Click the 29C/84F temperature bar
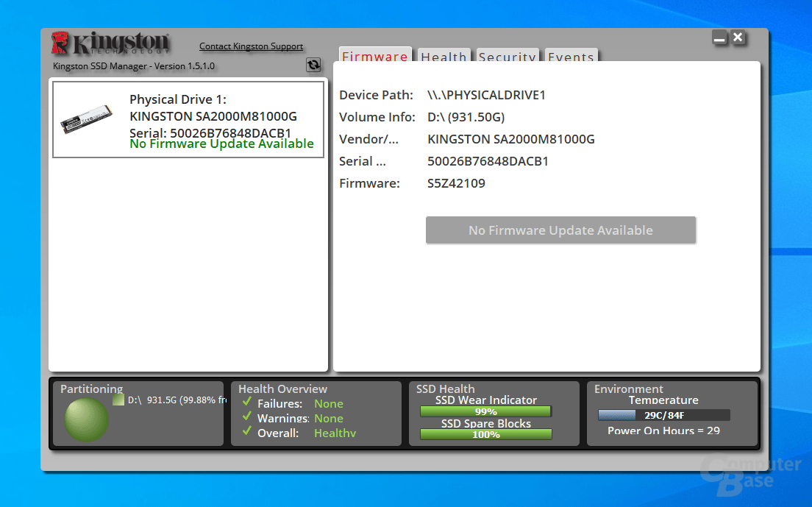This screenshot has width=812, height=507. coord(664,415)
